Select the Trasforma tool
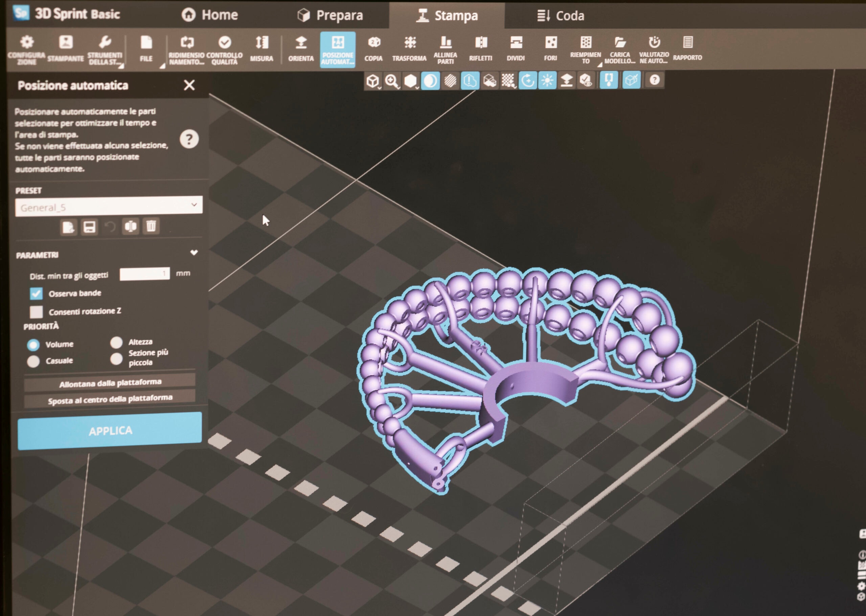Image resolution: width=866 pixels, height=616 pixels. (x=409, y=49)
